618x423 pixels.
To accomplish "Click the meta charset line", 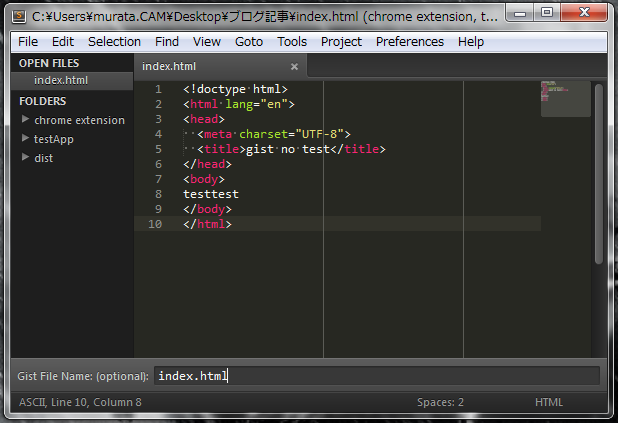I will pos(274,134).
